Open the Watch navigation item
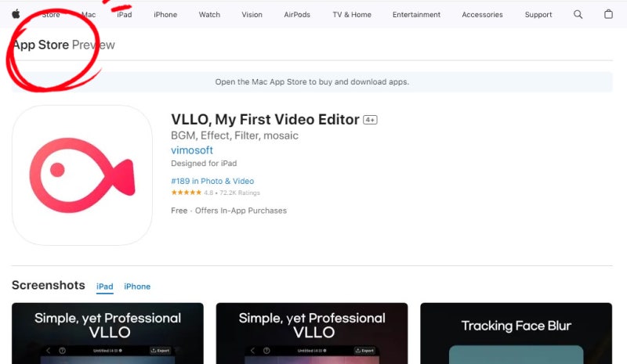Screen dimensions: 627x364 click(209, 14)
